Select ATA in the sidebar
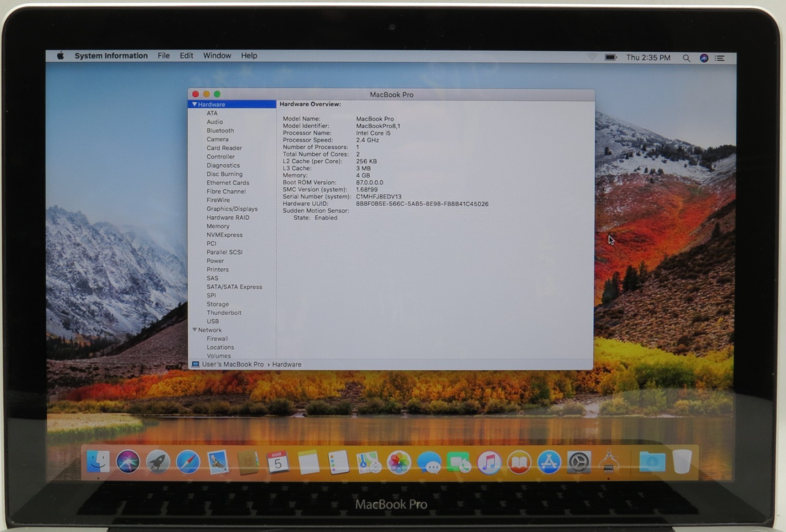This screenshot has height=532, width=786. 212,113
